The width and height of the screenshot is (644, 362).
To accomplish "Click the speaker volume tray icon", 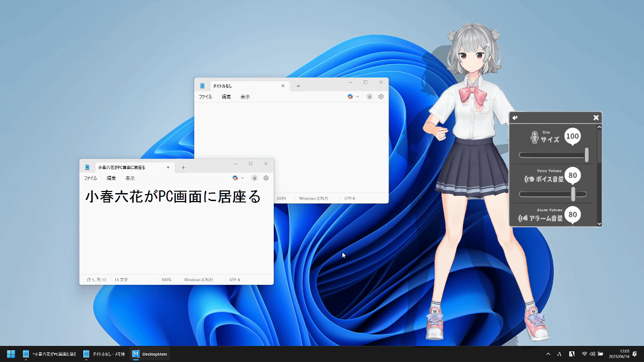I will 592,354.
